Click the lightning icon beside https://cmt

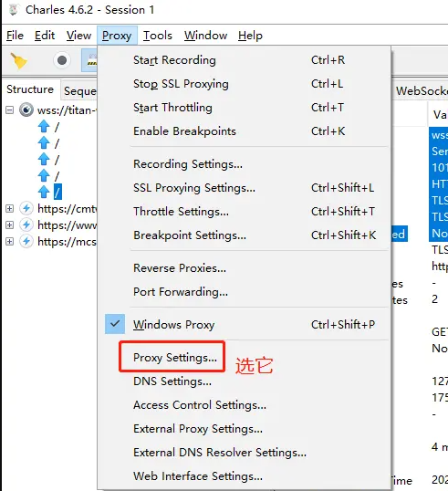tap(26, 208)
